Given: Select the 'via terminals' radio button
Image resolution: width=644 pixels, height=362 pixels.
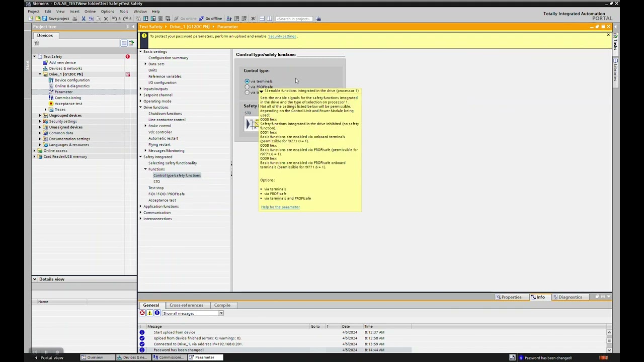Looking at the screenshot, I should [247, 81].
